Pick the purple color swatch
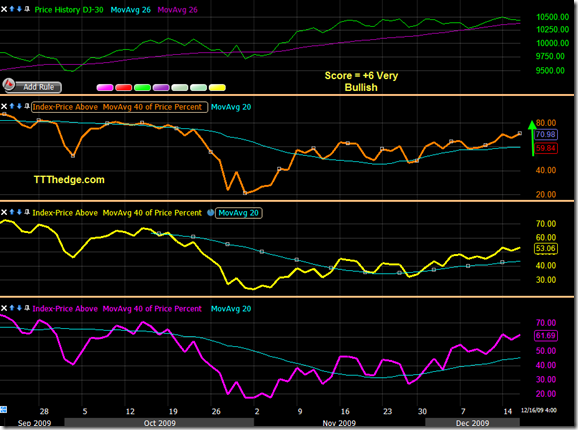This screenshot has height=430, width=578. (x=161, y=87)
